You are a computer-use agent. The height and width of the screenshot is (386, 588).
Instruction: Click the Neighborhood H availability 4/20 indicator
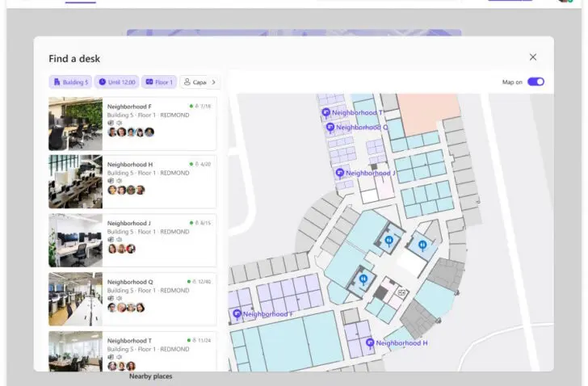click(x=200, y=164)
